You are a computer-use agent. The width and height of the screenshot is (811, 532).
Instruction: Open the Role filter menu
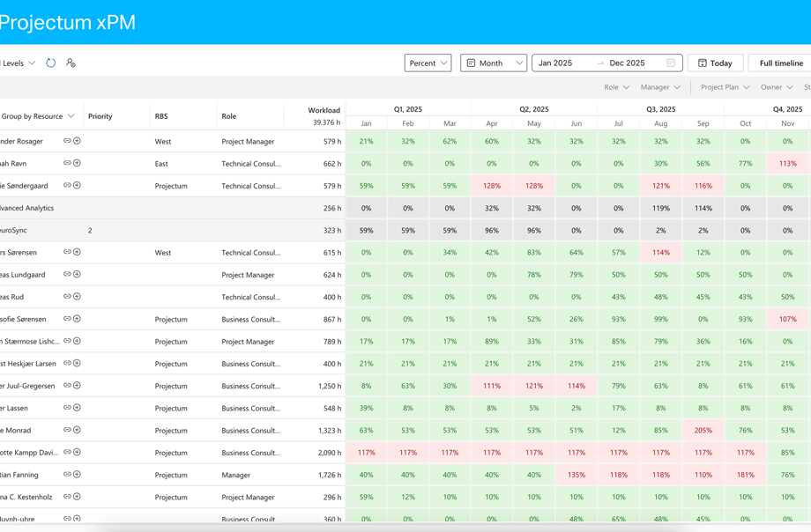(x=616, y=87)
